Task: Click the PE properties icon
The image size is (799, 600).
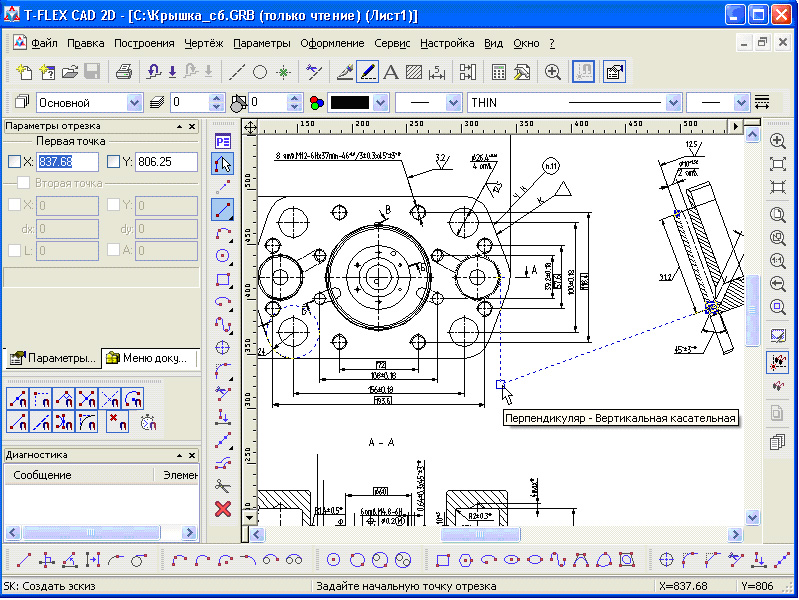Action: 223,141
